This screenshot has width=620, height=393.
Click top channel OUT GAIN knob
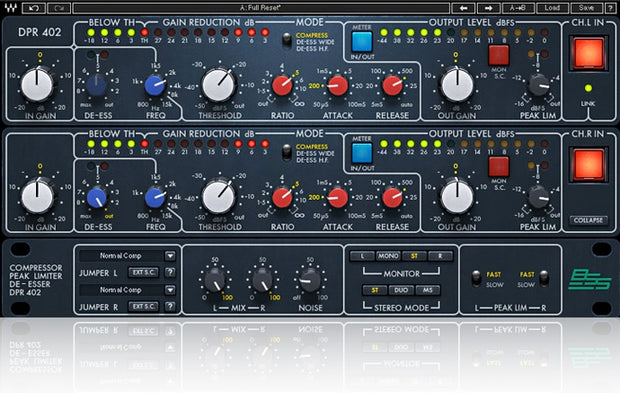(x=457, y=85)
